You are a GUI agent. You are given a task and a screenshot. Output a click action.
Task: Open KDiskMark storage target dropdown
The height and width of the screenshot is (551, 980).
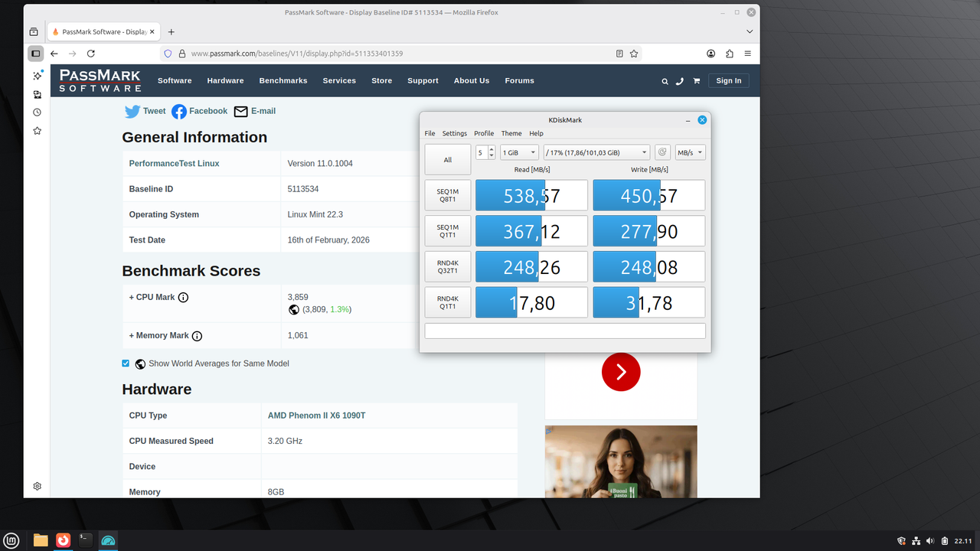596,152
